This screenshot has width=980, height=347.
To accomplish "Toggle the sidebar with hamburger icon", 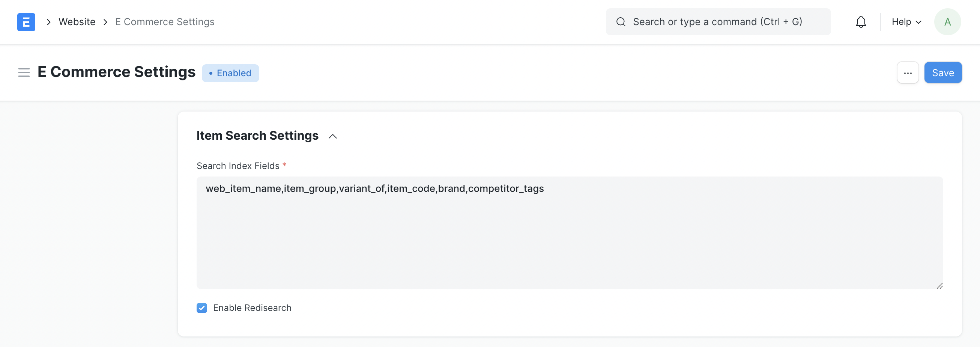I will (24, 72).
